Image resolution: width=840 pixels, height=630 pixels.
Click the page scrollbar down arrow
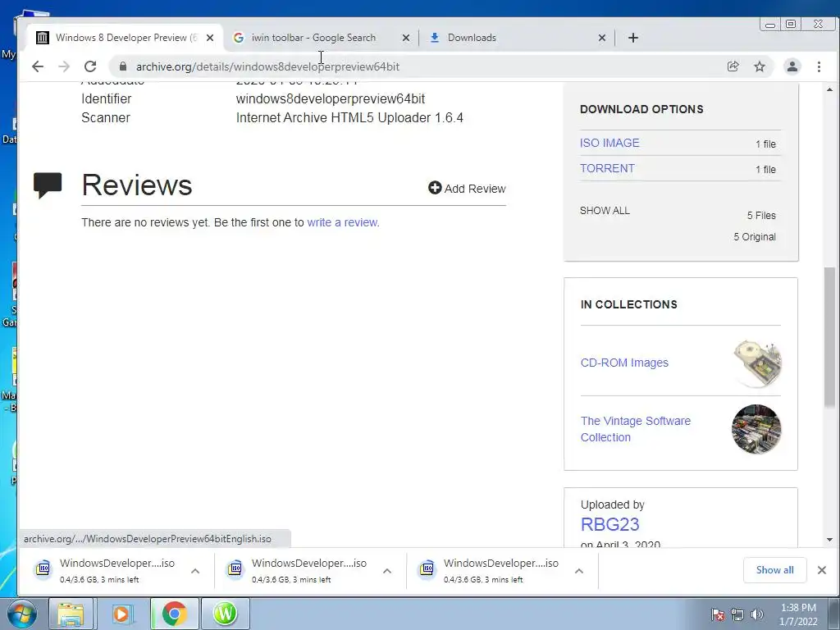(x=829, y=540)
